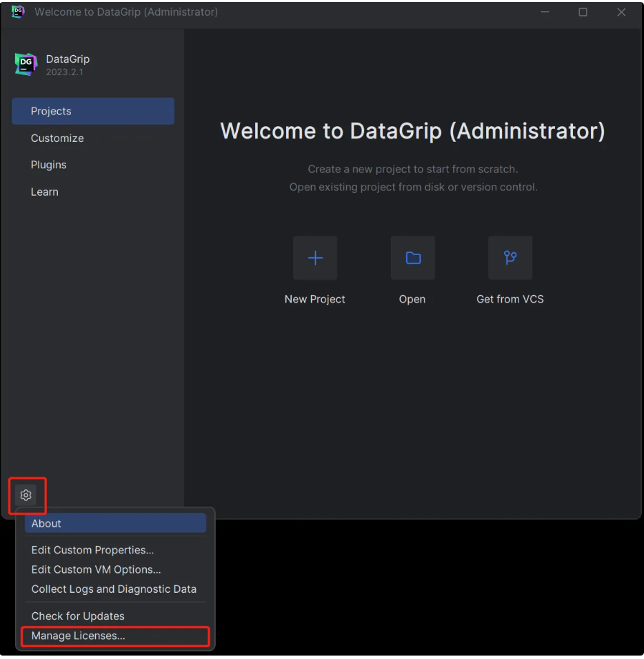This screenshot has width=644, height=659.
Task: Close the DataGrip welcome window
Action: 621,12
